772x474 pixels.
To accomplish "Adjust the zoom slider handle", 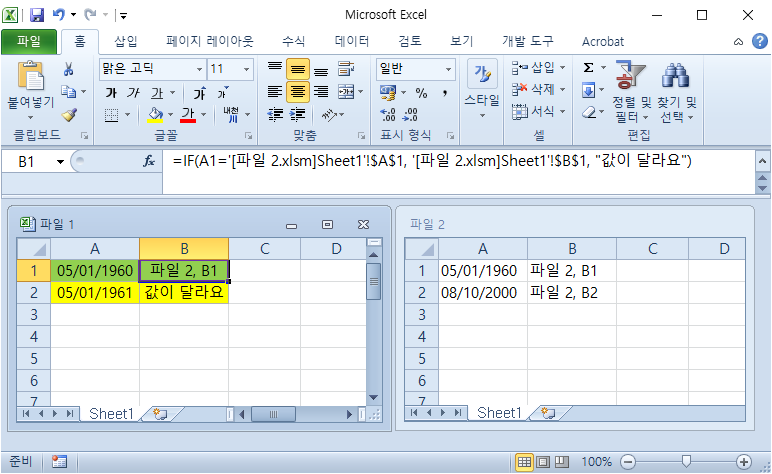I will (x=686, y=462).
